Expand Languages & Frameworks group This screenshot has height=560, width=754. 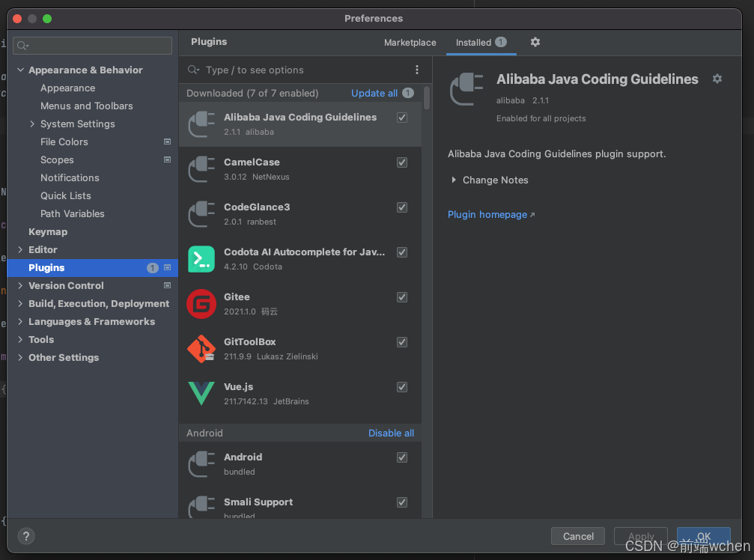pyautogui.click(x=20, y=321)
